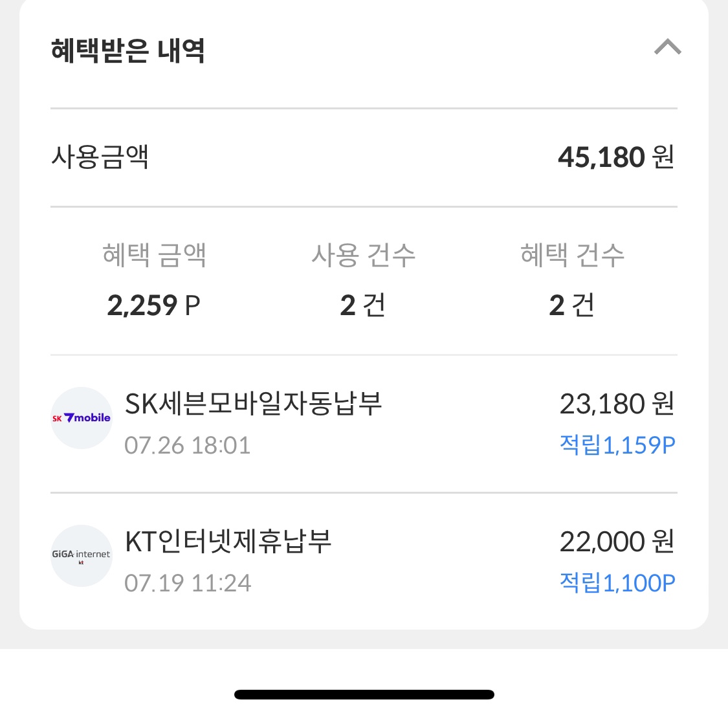Close the benefits history panel via arrow
Image resolution: width=728 pixels, height=715 pixels.
668,47
